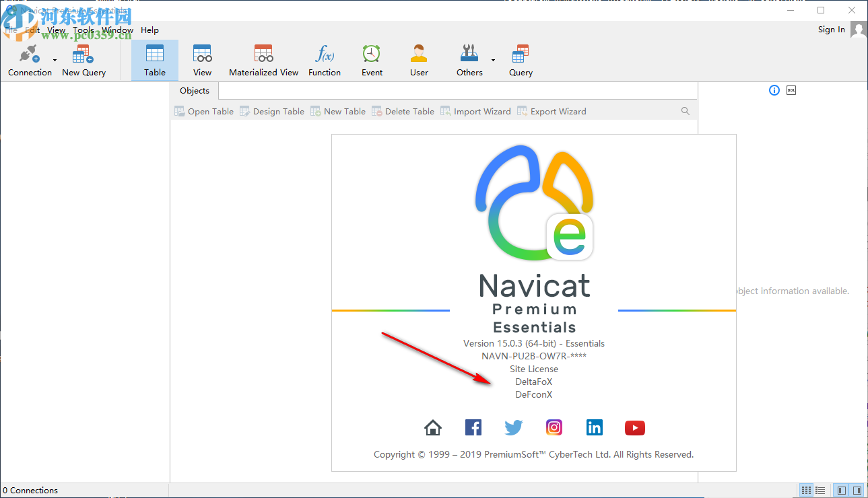
Task: Open the DDL viewer icon
Action: pyautogui.click(x=791, y=90)
